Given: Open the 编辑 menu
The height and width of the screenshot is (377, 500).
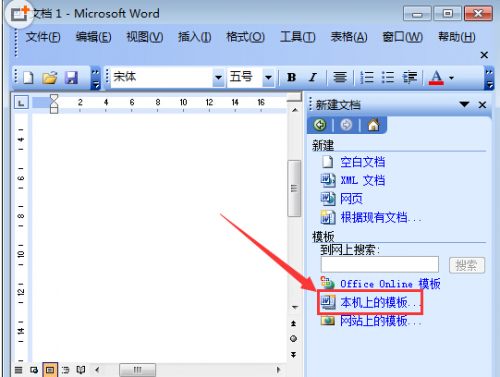Looking at the screenshot, I should (93, 37).
